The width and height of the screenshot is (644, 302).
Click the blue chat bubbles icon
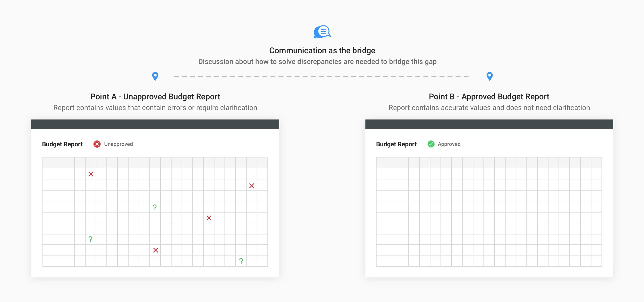tap(322, 32)
